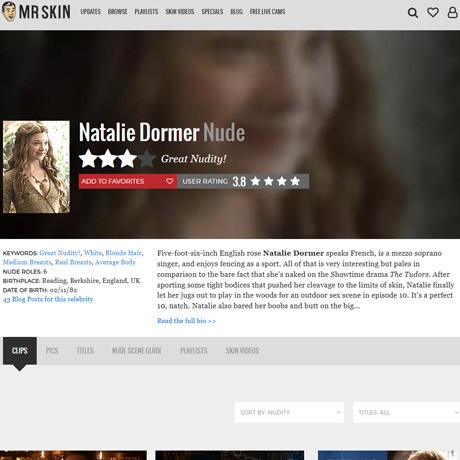Rate with first user rating star
The height and width of the screenshot is (460, 460).
click(255, 181)
